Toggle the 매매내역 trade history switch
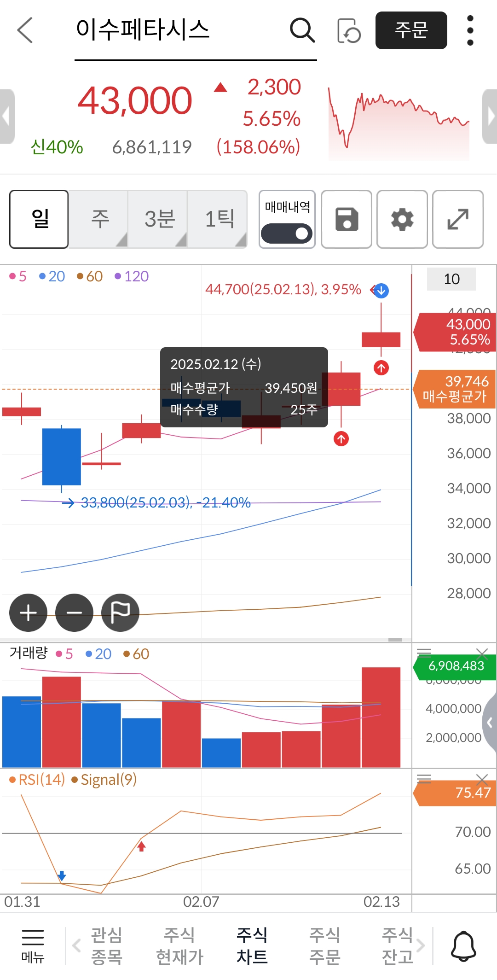 click(287, 233)
